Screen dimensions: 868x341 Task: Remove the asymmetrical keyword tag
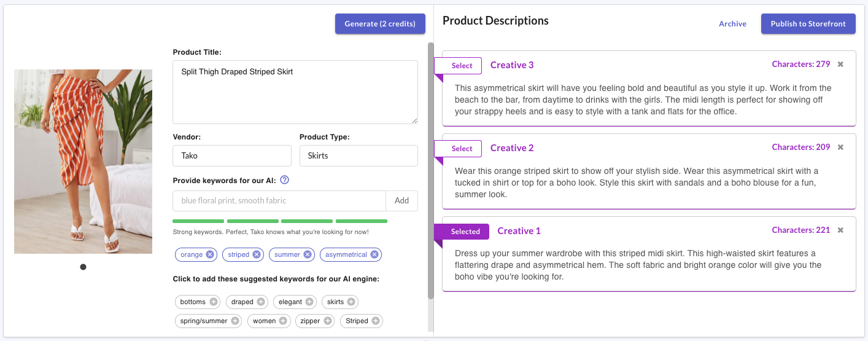374,254
